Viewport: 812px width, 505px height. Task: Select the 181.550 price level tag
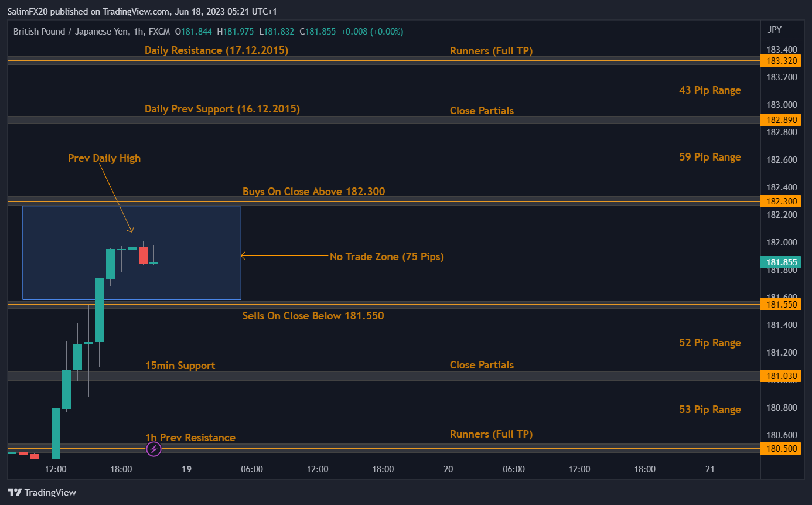[780, 305]
